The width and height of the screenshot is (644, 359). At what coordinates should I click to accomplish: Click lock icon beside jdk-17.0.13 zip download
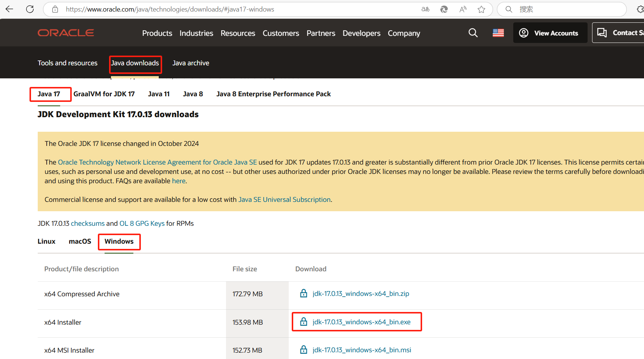point(304,293)
